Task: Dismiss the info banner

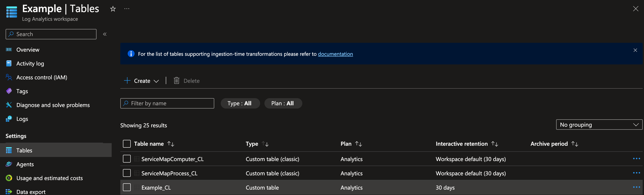Action: point(635,50)
